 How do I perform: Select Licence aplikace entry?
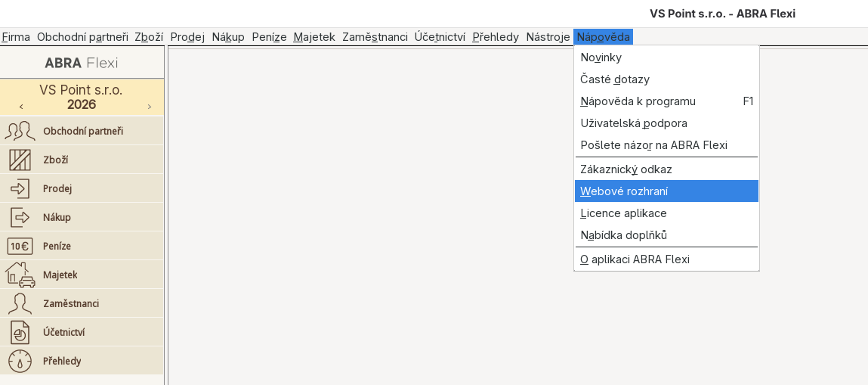(x=666, y=213)
